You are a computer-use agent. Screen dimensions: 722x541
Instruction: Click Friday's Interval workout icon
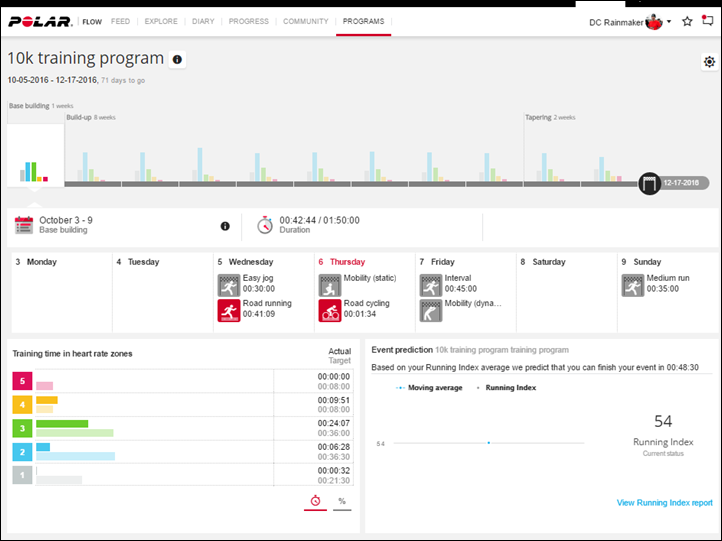tap(431, 285)
